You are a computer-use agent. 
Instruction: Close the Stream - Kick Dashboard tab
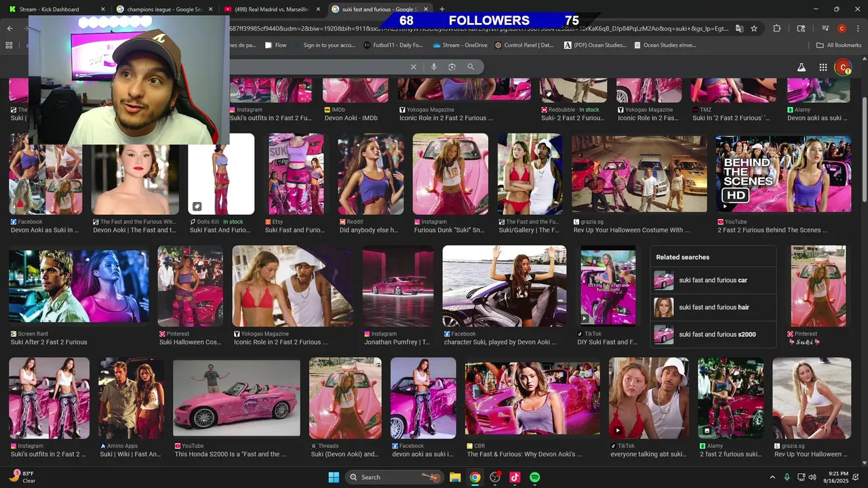[103, 9]
